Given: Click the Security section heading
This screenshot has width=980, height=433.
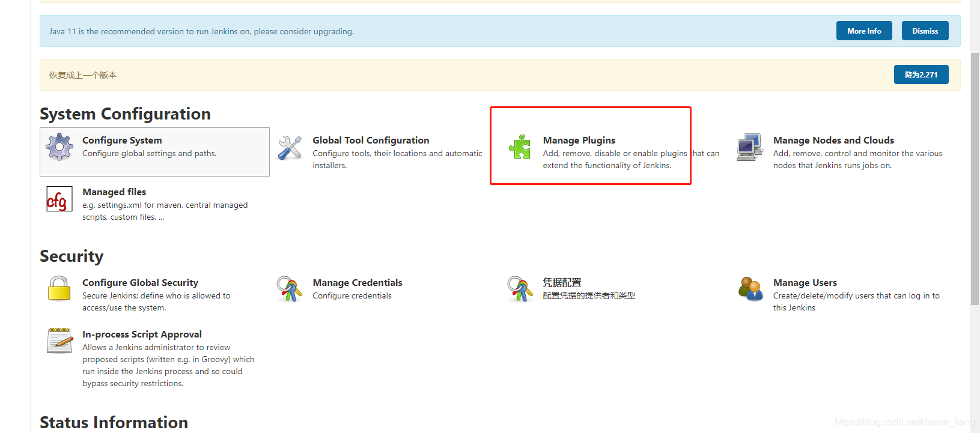Looking at the screenshot, I should [72, 256].
